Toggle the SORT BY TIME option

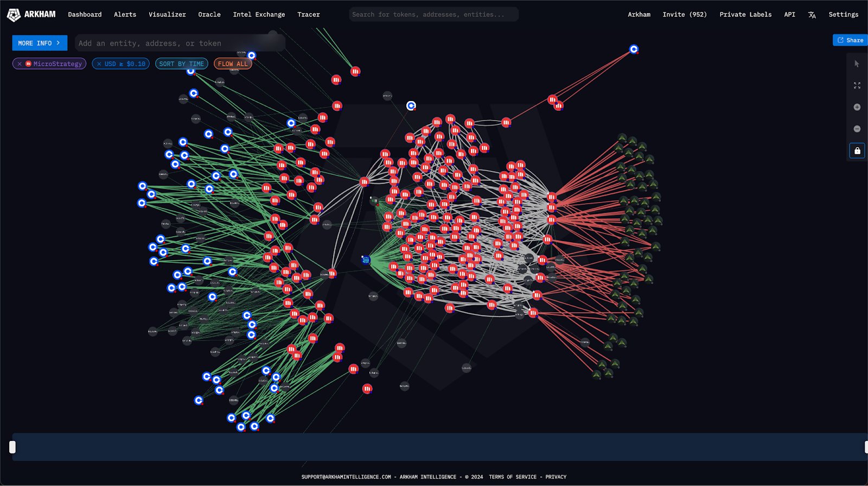click(x=182, y=64)
